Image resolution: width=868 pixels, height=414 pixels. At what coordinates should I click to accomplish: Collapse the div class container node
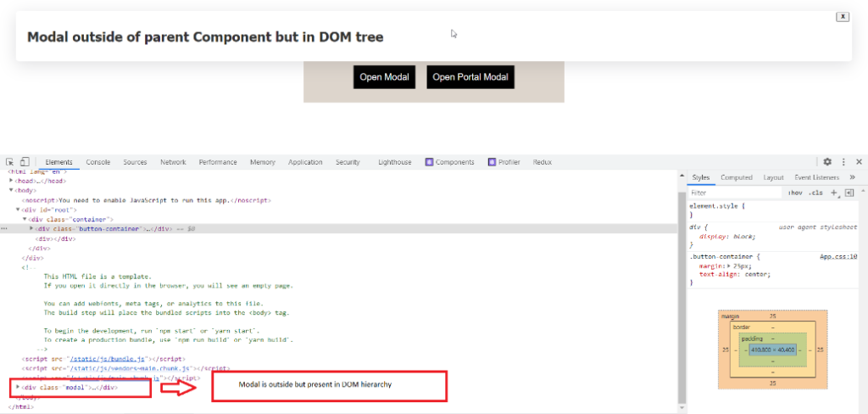(25, 220)
